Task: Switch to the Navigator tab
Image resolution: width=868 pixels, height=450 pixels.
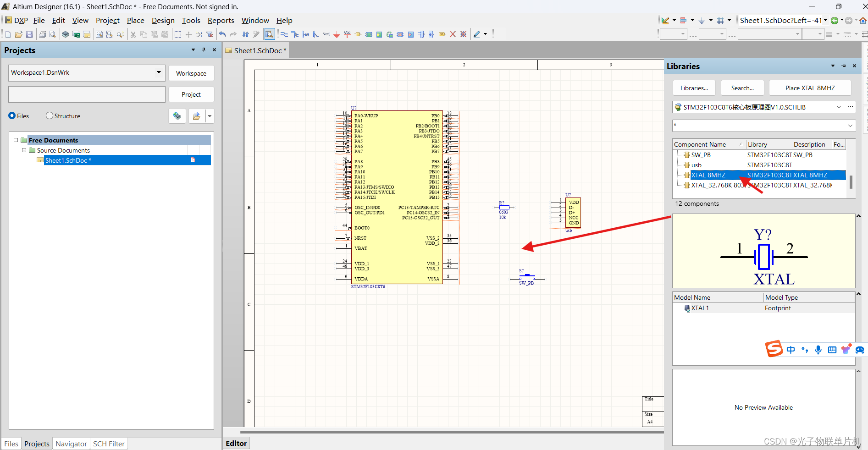Action: coord(71,444)
